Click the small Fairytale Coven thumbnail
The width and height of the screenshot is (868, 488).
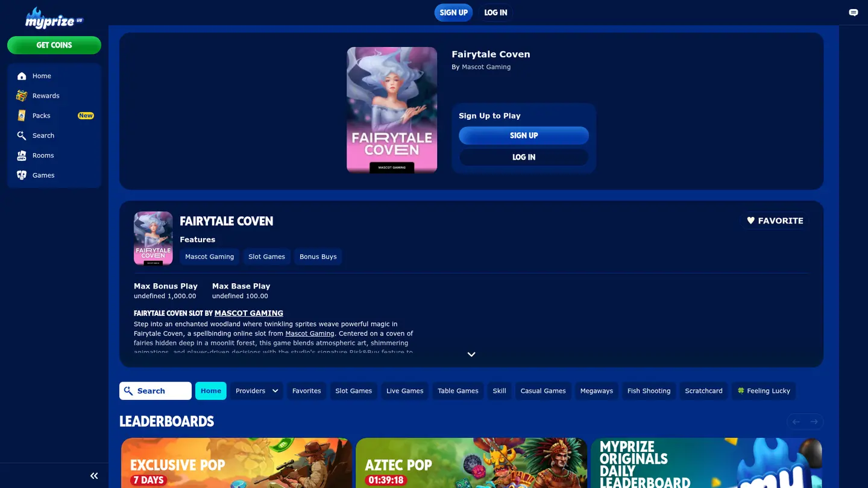click(153, 238)
